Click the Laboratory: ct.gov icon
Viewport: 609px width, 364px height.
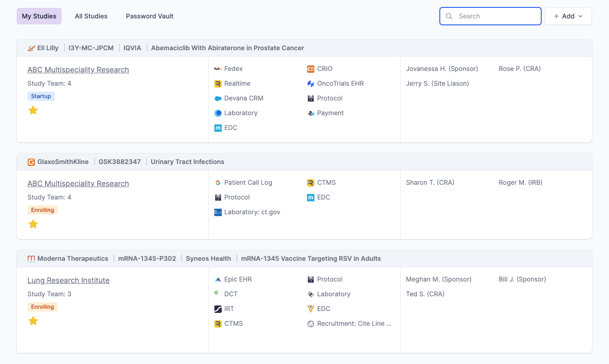[x=218, y=212]
